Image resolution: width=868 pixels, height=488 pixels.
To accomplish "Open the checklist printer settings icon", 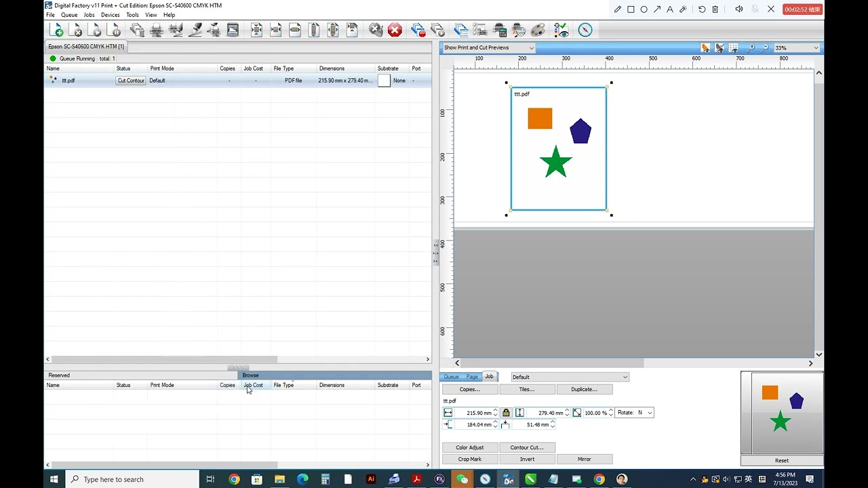I will click(480, 30).
